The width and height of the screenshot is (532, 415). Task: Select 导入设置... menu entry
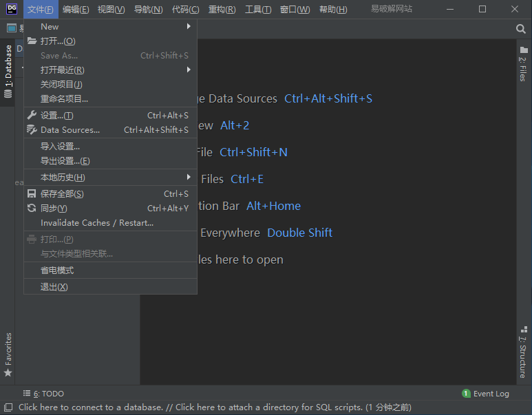click(110, 147)
